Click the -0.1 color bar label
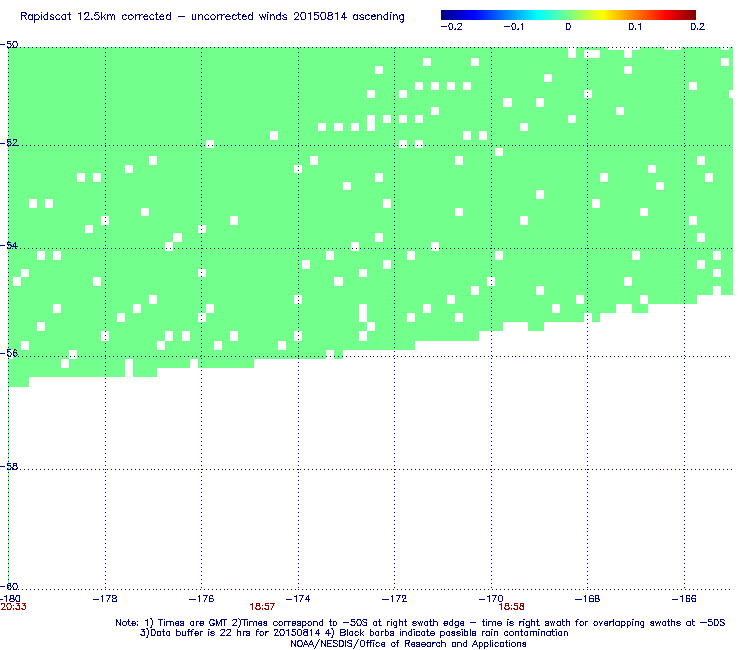Image resolution: width=740 pixels, height=650 pixels. 513,27
